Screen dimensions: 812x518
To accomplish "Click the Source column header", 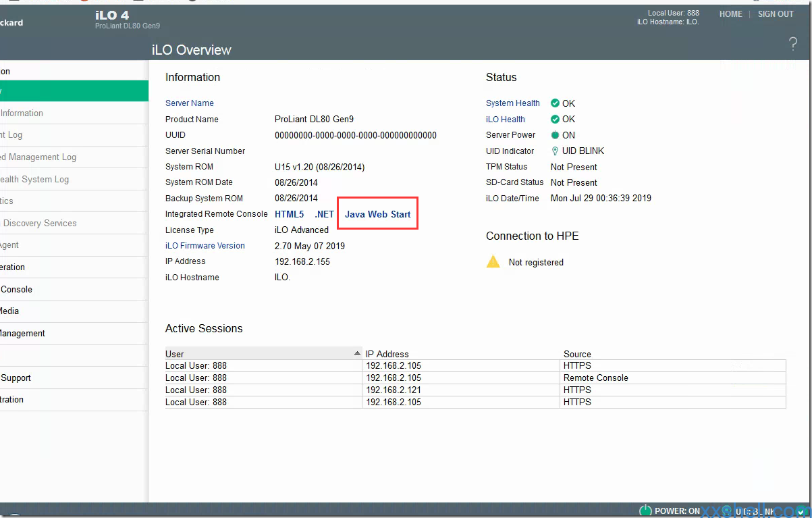I will coord(577,354).
